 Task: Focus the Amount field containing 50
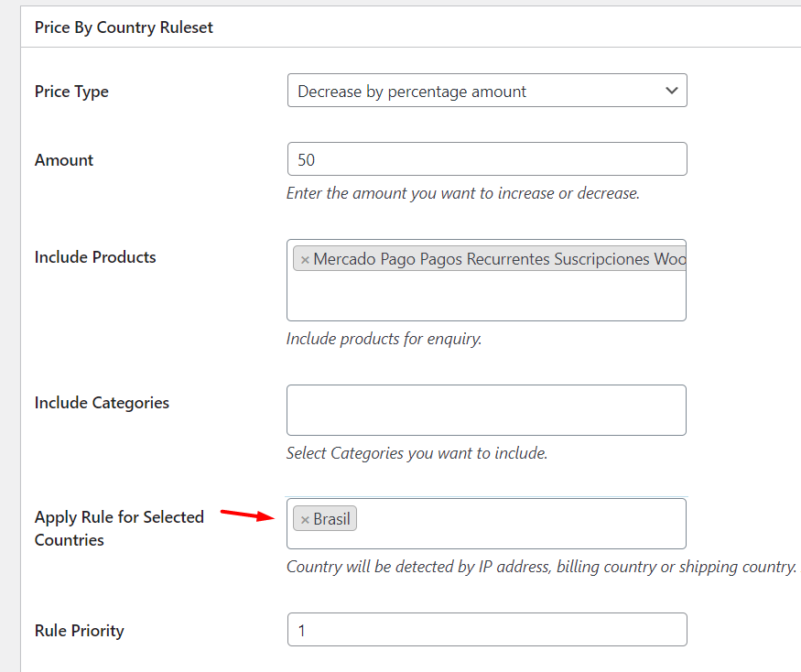[487, 159]
